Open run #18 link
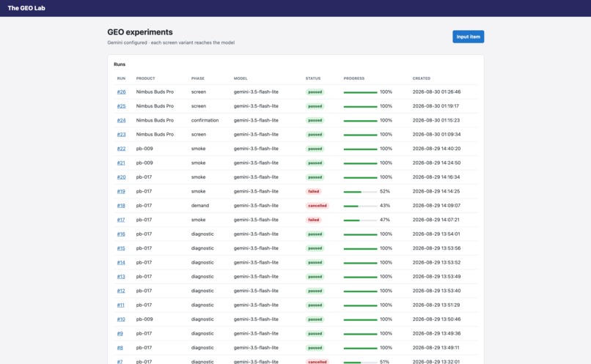 click(120, 206)
